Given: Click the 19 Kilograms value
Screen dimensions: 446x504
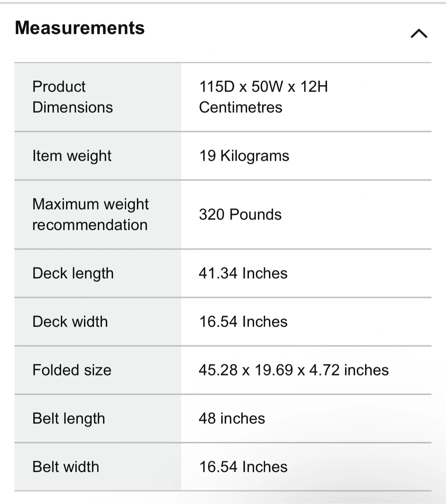Looking at the screenshot, I should click(244, 156).
